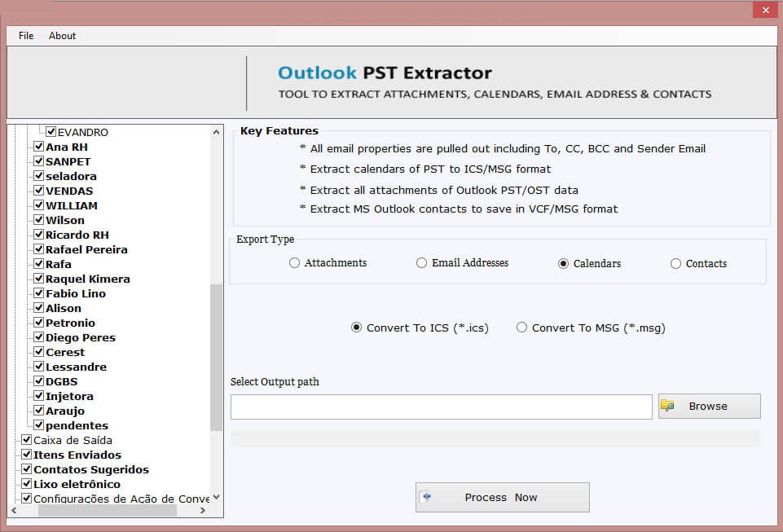Select the Lixo eletrônico tree label
The width and height of the screenshot is (783, 532).
(x=77, y=484)
